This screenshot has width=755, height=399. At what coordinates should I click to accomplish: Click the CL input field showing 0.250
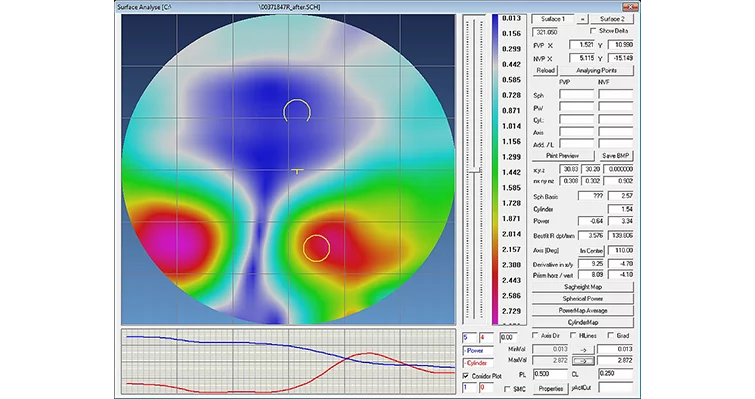pos(615,374)
